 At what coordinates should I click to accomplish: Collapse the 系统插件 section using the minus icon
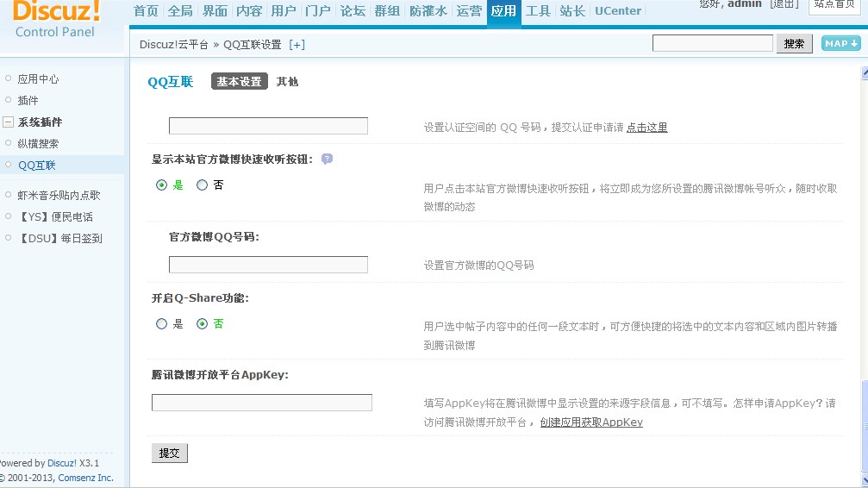pyautogui.click(x=9, y=122)
